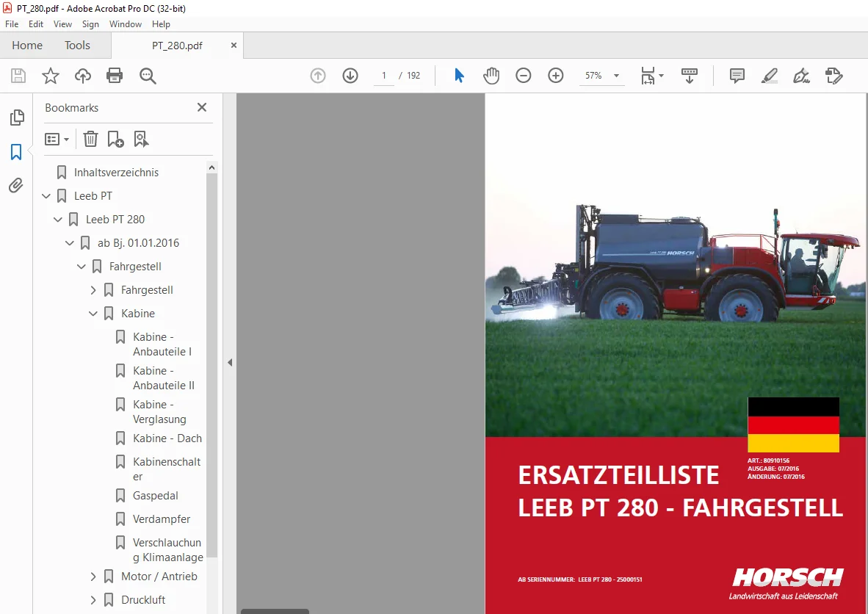Click the scrolling mode keyboard-arrow icon
Viewport: 868px width, 614px height.
[690, 76]
